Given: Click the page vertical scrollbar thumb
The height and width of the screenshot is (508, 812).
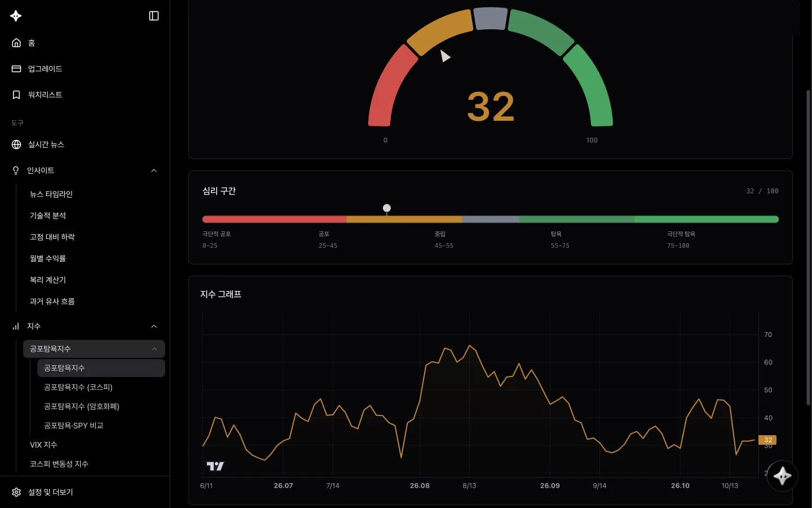Looking at the screenshot, I should pyautogui.click(x=808, y=247).
